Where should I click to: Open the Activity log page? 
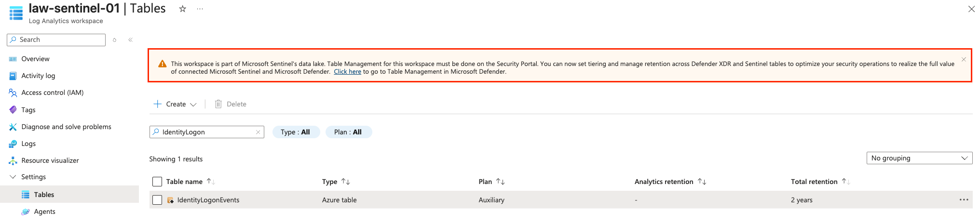pos(38,76)
